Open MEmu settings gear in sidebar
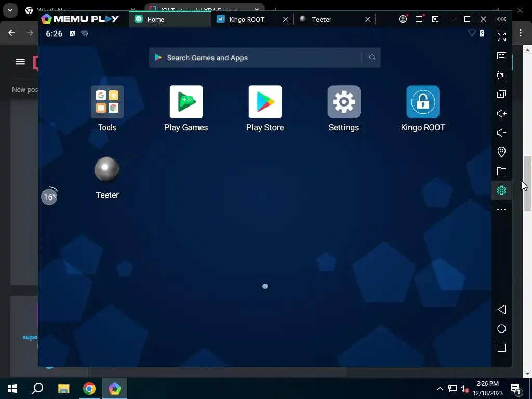 501,190
